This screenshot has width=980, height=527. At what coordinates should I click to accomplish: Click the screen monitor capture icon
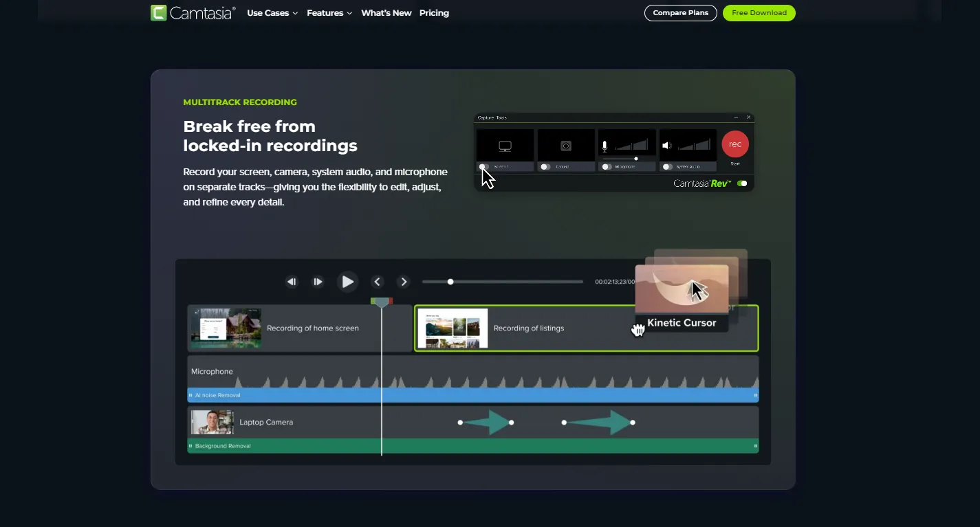tap(505, 146)
